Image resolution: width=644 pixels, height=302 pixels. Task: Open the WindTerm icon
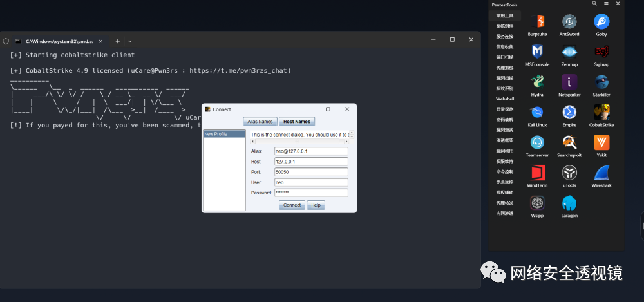[x=537, y=173]
